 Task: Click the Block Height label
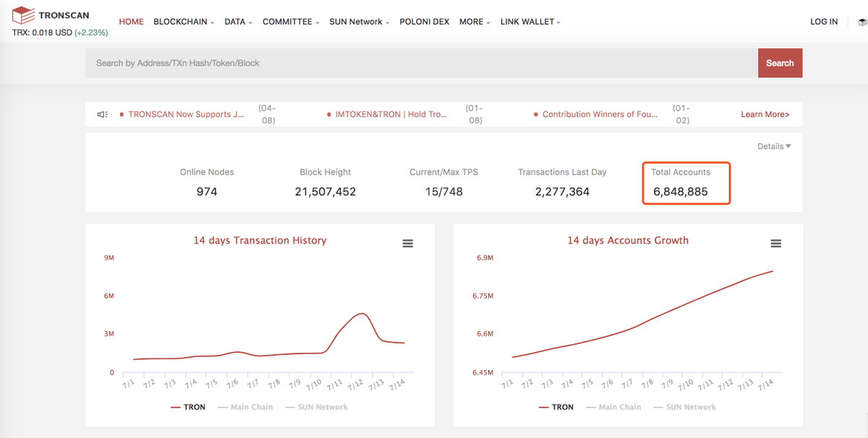[325, 172]
